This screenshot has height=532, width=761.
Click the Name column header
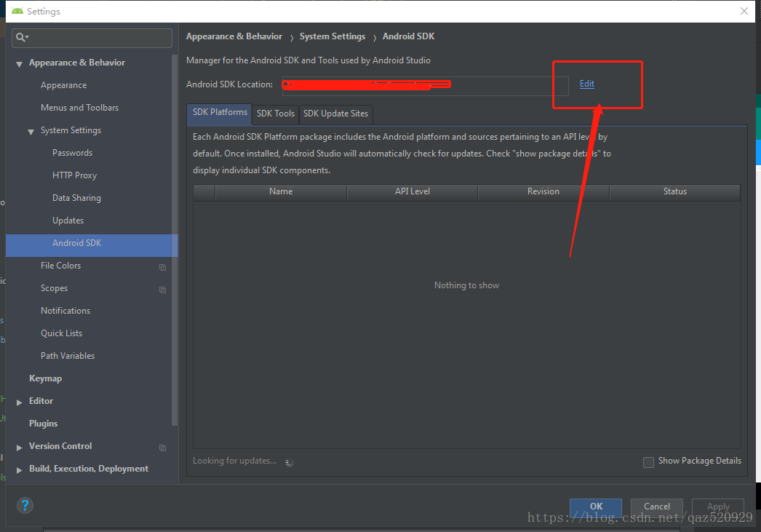pos(281,191)
